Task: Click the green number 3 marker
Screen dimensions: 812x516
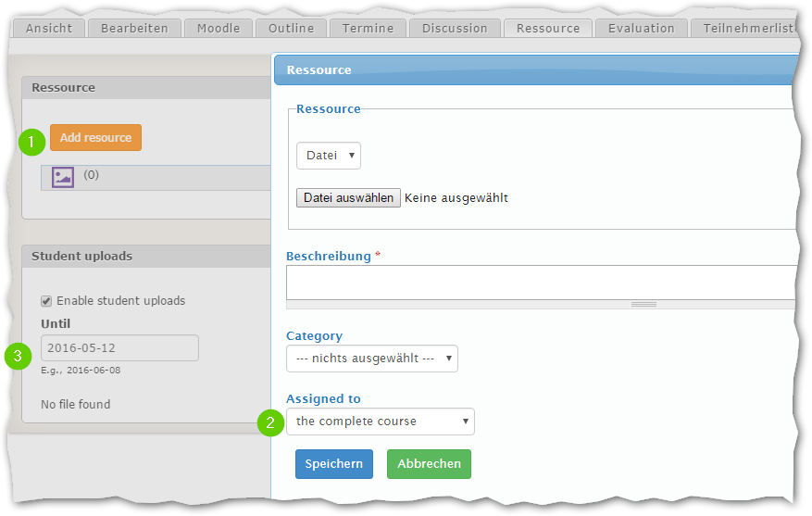Action: click(19, 356)
